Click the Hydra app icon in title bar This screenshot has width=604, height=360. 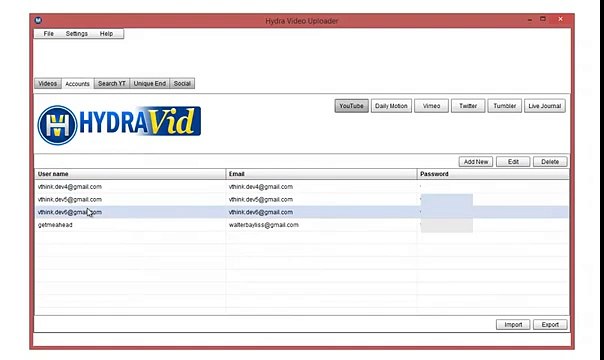click(38, 20)
